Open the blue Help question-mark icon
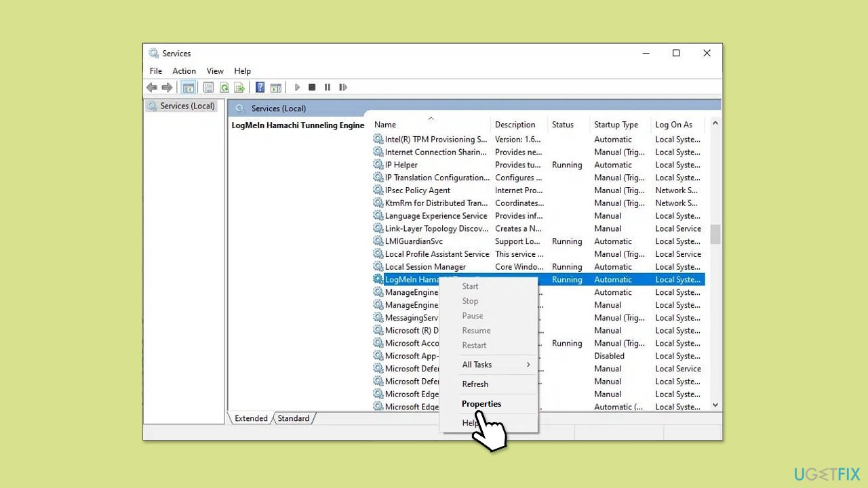 [x=260, y=87]
